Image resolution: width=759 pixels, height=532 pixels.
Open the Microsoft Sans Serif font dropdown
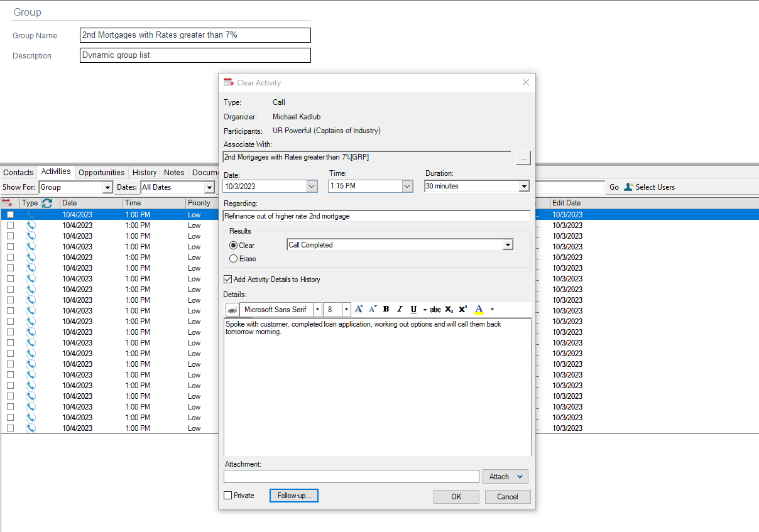point(317,310)
